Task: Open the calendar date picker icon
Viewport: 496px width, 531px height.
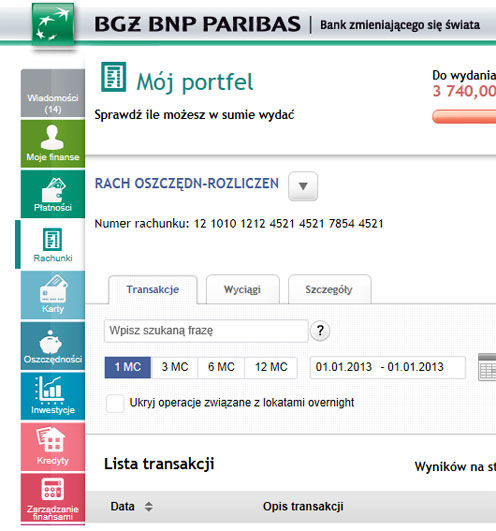Action: 487,367
